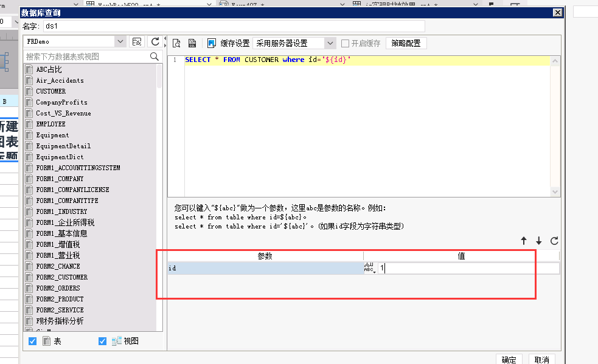Select FORM1_INDUSTRY in the table list
The height and width of the screenshot is (364, 598).
[62, 211]
